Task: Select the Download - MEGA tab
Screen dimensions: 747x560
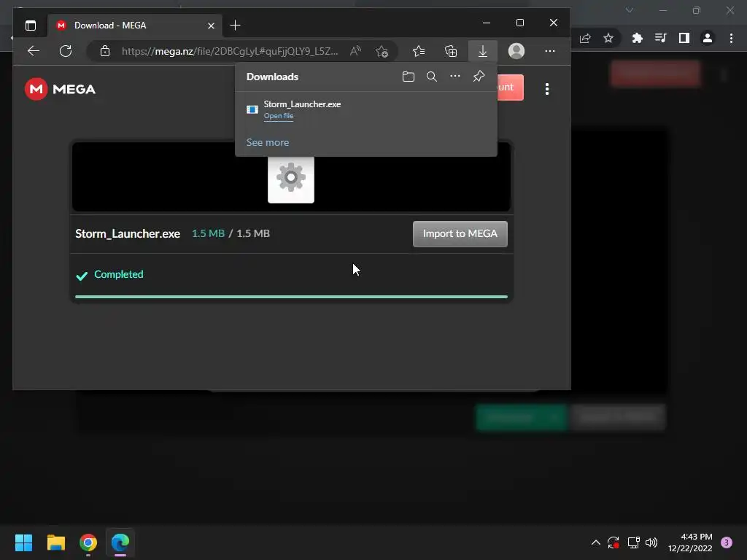Action: tap(135, 26)
